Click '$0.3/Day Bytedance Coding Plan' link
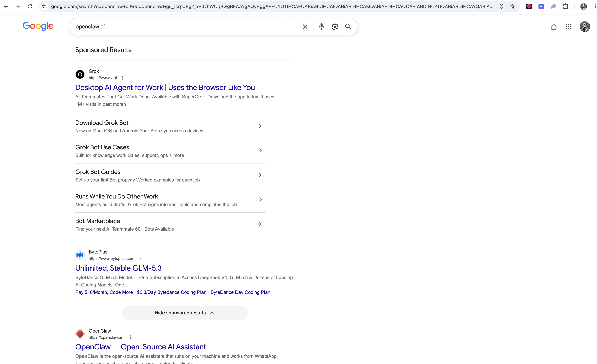 (x=172, y=292)
